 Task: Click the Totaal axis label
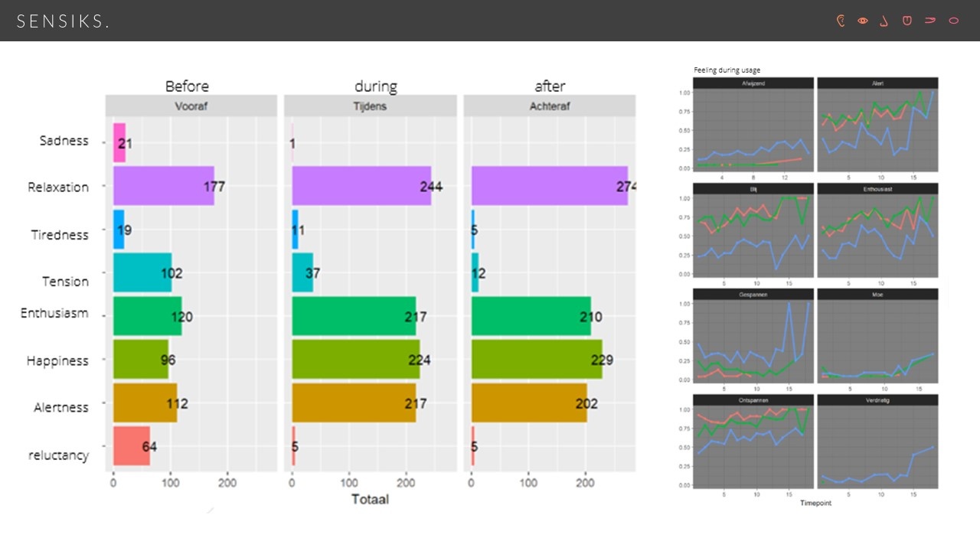pyautogui.click(x=370, y=500)
